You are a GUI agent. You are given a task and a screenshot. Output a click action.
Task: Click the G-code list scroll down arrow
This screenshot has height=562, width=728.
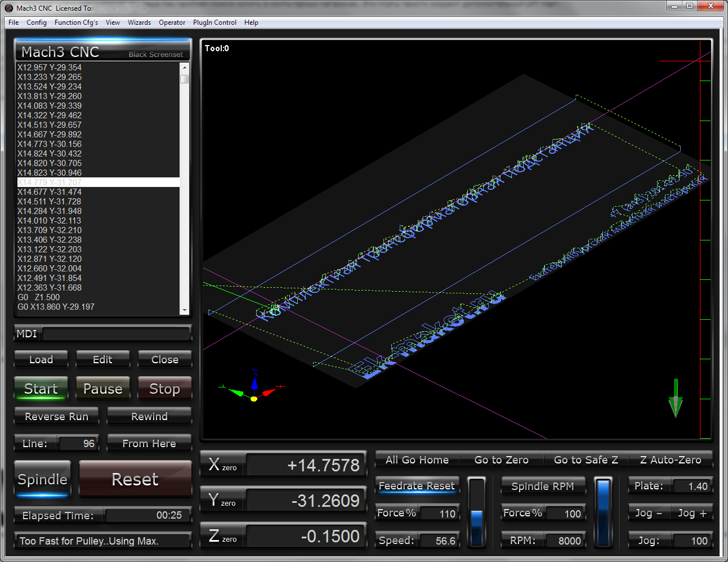[x=184, y=310]
